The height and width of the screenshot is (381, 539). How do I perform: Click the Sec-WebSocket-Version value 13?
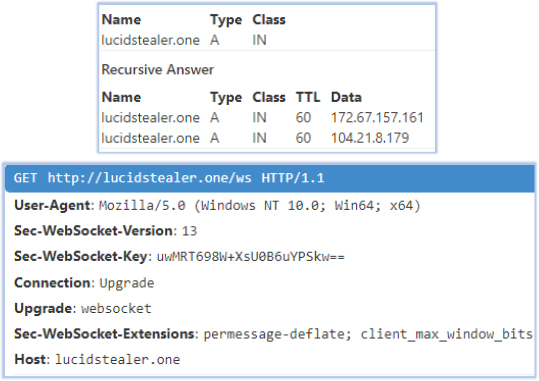click(189, 231)
